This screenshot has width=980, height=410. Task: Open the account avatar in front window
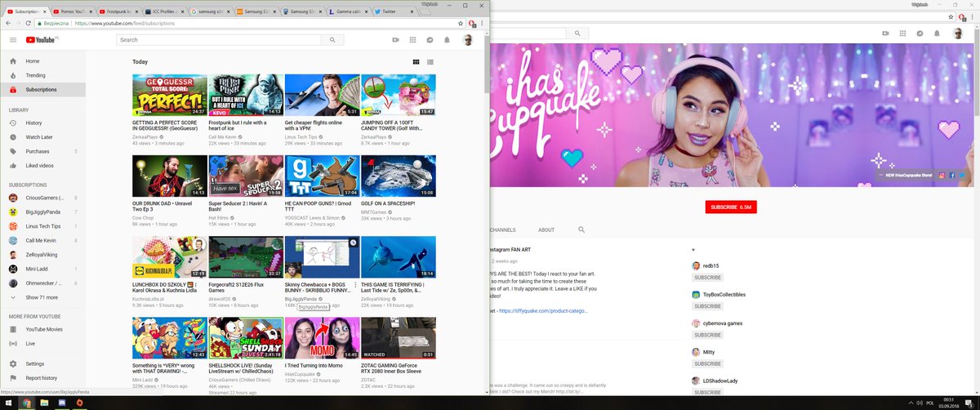pos(468,40)
